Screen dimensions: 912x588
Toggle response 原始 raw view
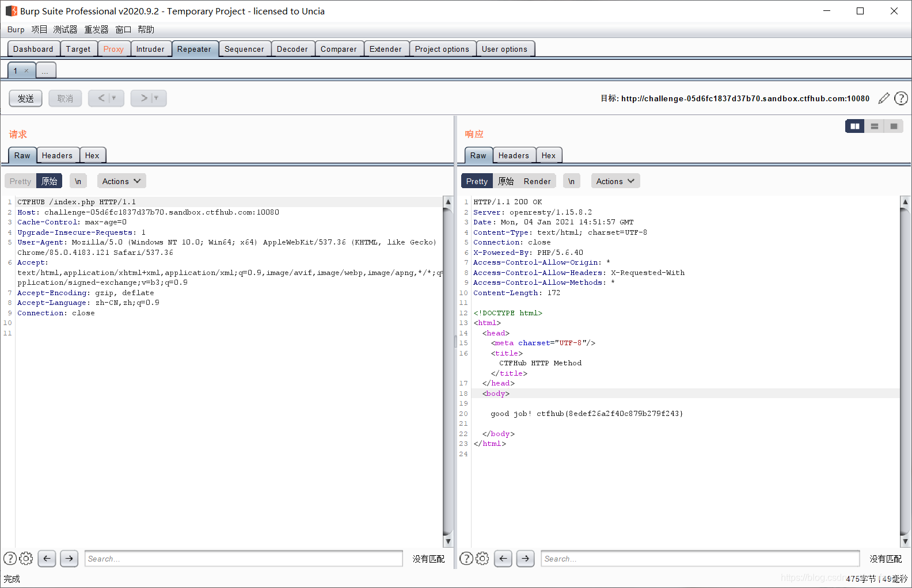point(506,181)
